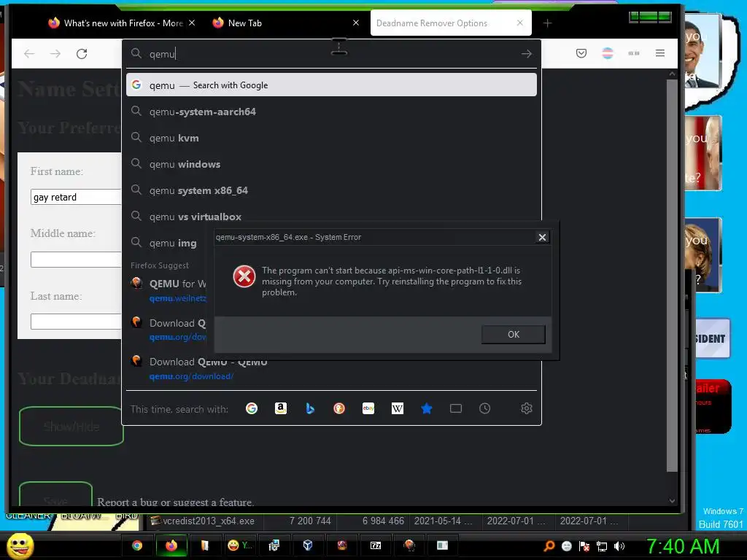
Task: Close the New Tab tab
Action: 356,23
